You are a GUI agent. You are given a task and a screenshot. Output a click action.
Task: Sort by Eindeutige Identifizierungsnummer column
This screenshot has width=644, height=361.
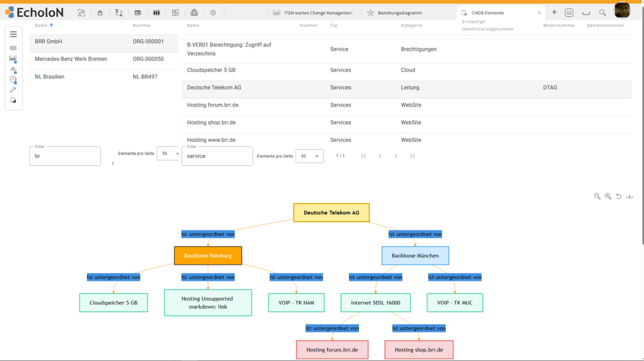click(x=488, y=25)
